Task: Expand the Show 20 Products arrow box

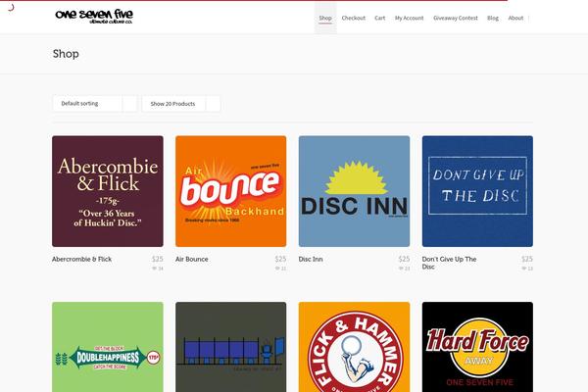Action: [x=213, y=104]
